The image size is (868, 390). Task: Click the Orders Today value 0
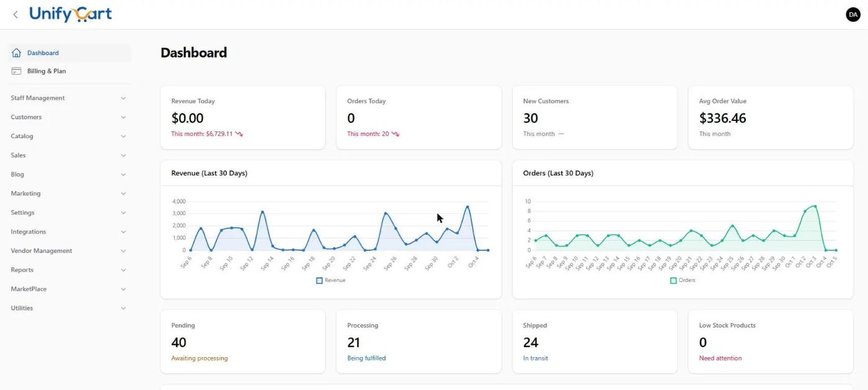(351, 118)
